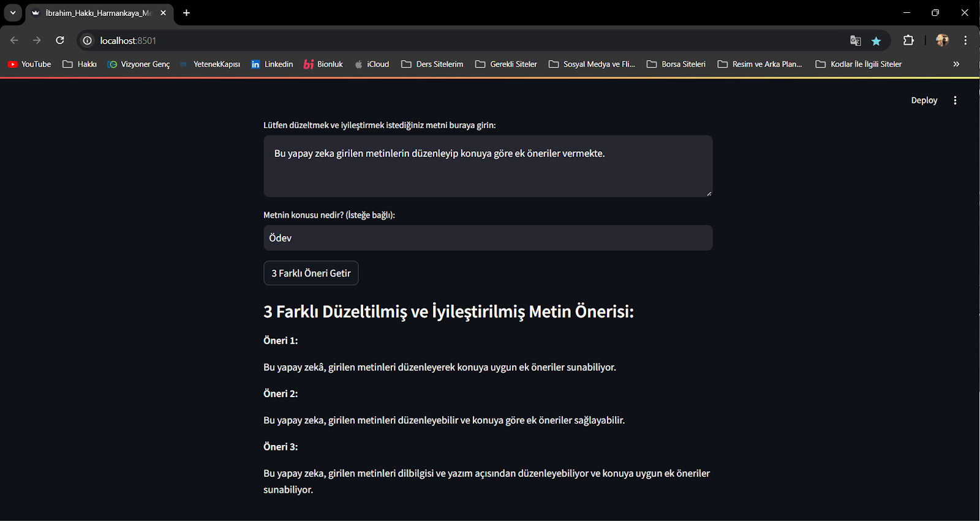This screenshot has width=980, height=521.
Task: Expand the Ders Sitelerim bookmark folder
Action: 432,64
